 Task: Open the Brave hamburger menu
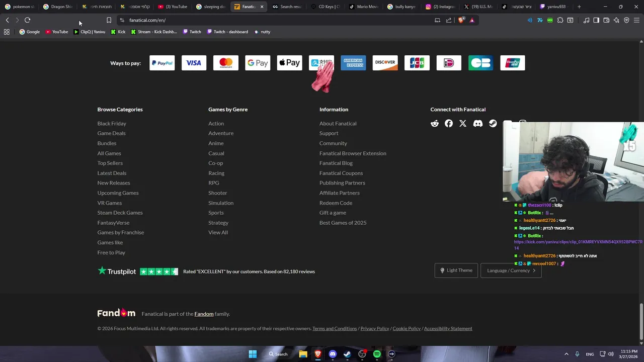[636, 20]
